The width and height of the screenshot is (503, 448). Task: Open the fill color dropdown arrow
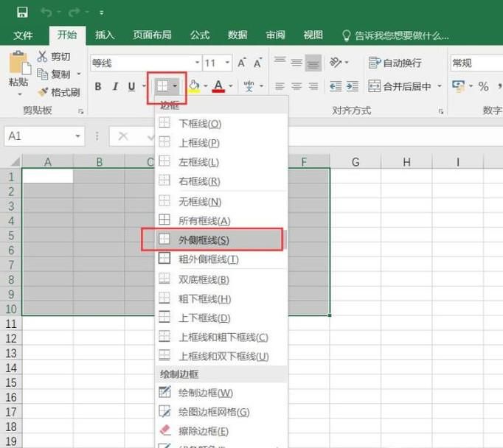click(206, 86)
